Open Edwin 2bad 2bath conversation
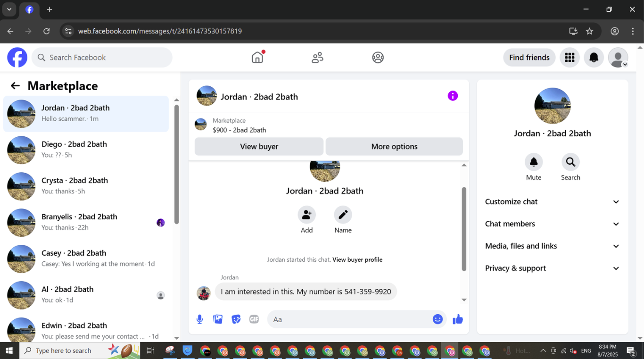This screenshot has width=644, height=359. click(86, 330)
